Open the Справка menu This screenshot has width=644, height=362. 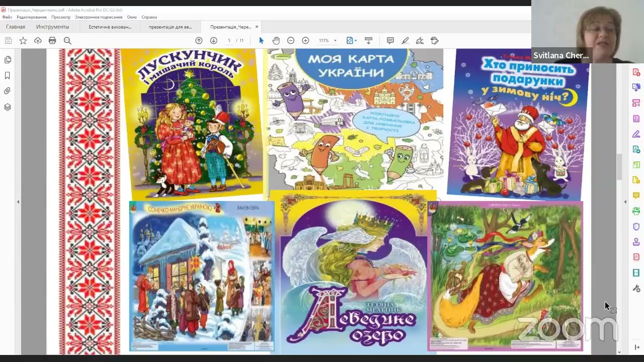(149, 17)
